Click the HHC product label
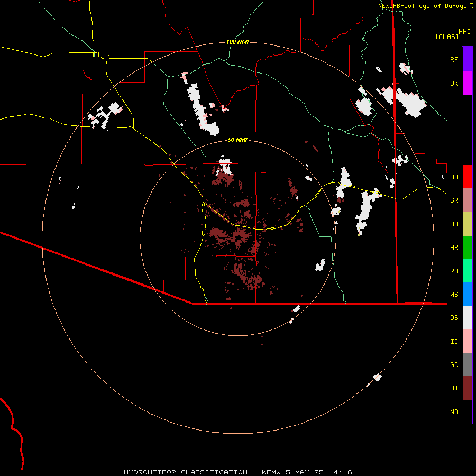The width and height of the screenshot is (476, 476). pyautogui.click(x=464, y=32)
